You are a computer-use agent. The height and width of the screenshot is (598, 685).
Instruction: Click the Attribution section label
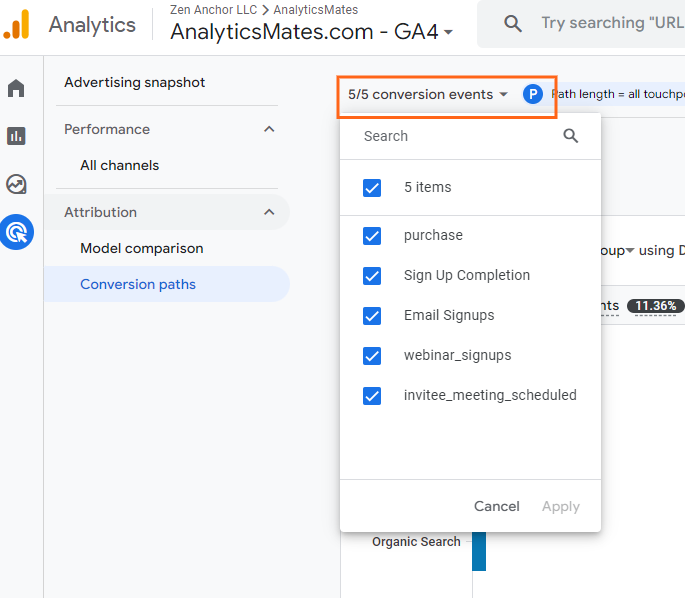pos(100,212)
